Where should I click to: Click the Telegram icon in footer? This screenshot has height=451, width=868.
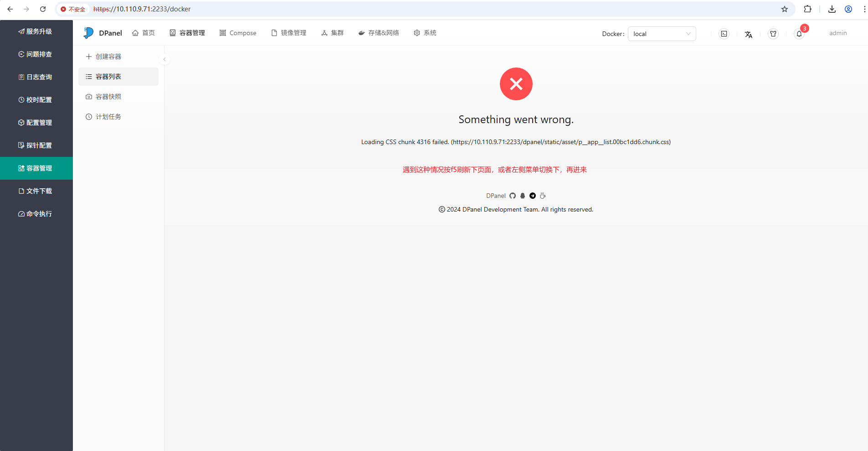[533, 196]
